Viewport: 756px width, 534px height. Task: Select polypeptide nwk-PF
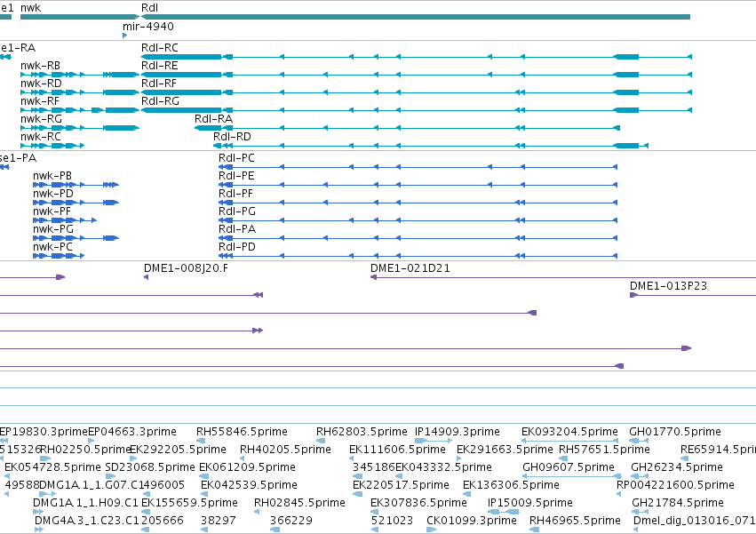[x=52, y=211]
